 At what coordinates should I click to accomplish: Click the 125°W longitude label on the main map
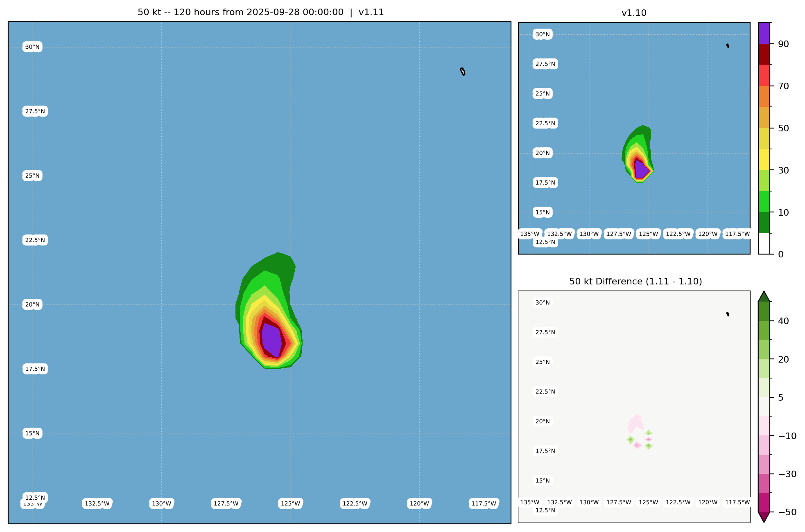290,504
